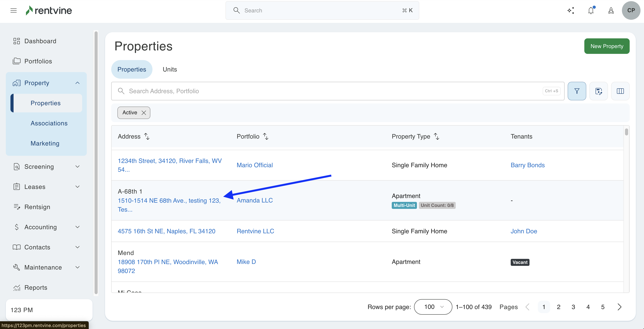Image resolution: width=644 pixels, height=329 pixels.
Task: Open Associations in the sidebar
Action: tap(49, 123)
